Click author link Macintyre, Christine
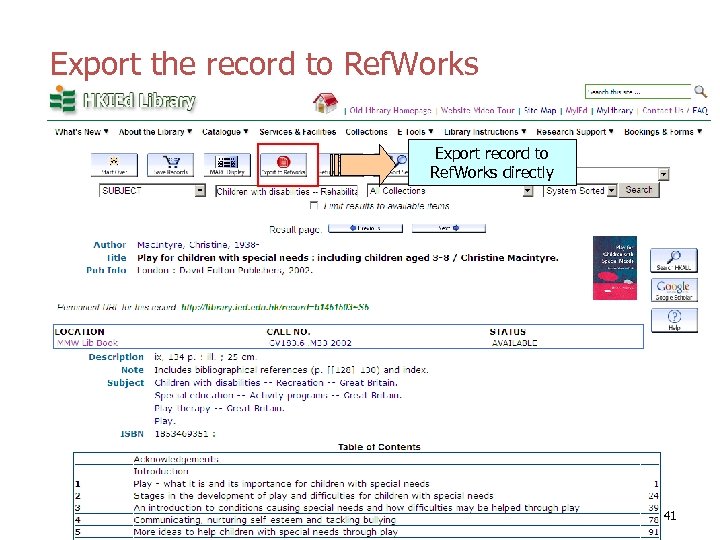 click(x=198, y=245)
